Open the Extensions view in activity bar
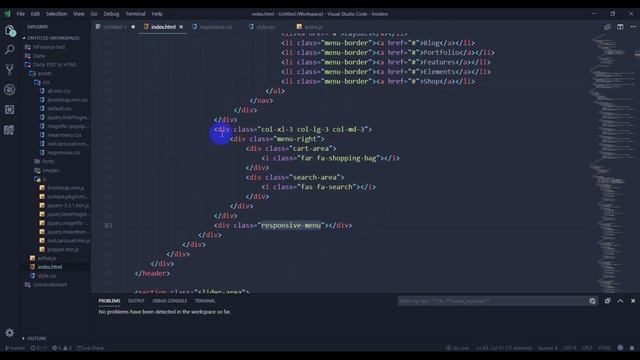The width and height of the screenshot is (640, 360). point(9,109)
